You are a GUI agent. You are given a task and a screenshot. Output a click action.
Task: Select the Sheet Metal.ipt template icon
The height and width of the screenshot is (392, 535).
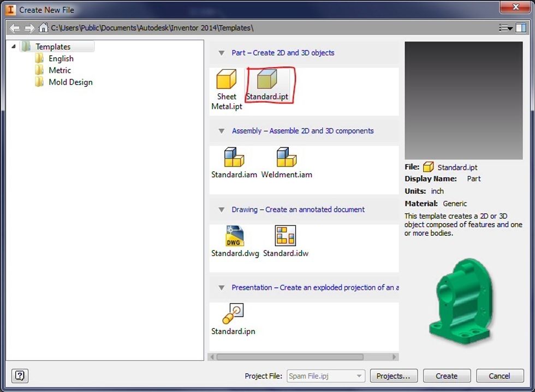point(227,80)
